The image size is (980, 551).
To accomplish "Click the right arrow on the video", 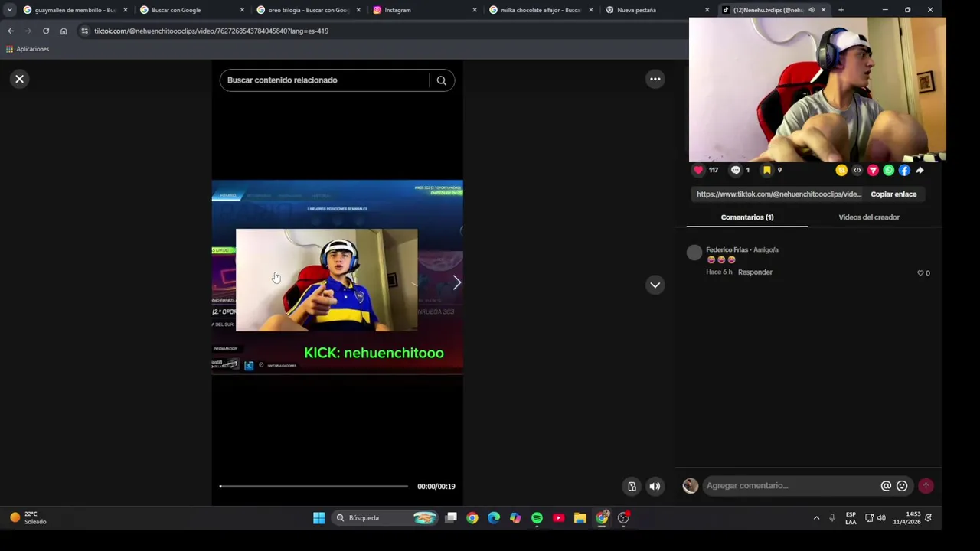I will (x=456, y=283).
